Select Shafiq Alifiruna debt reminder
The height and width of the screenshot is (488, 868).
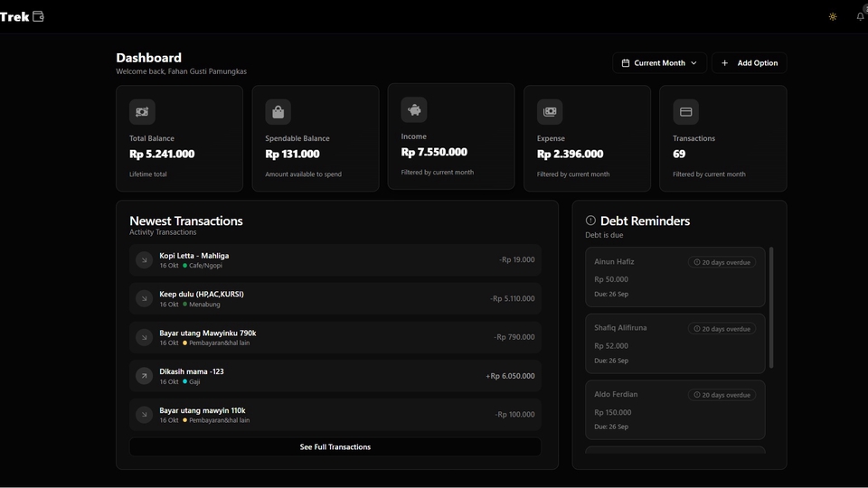[x=675, y=343]
